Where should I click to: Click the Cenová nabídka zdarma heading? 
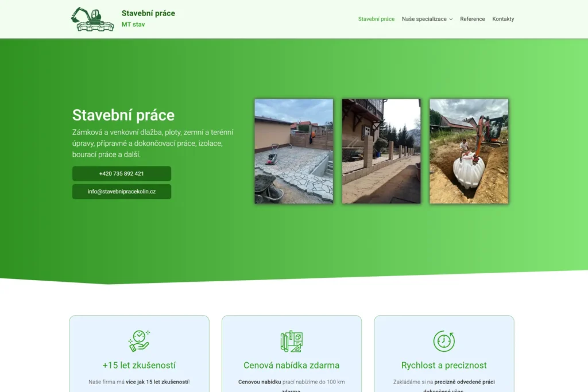(291, 365)
